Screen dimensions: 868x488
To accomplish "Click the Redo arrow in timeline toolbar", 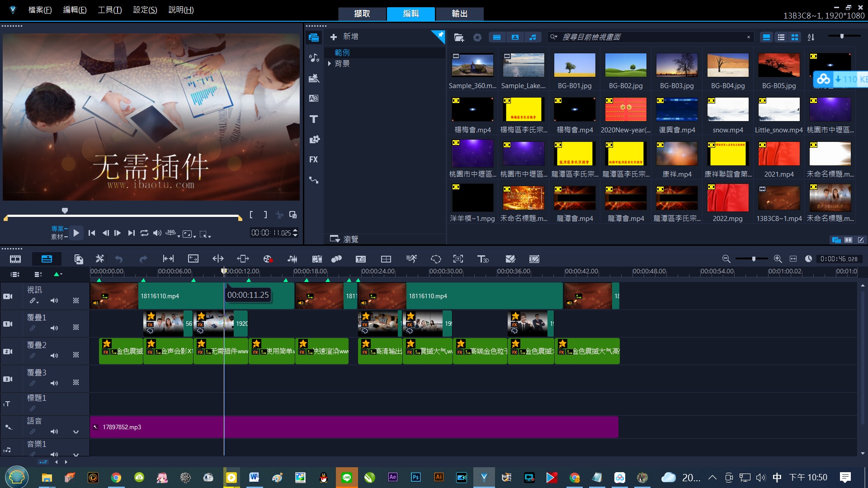I will pyautogui.click(x=143, y=259).
